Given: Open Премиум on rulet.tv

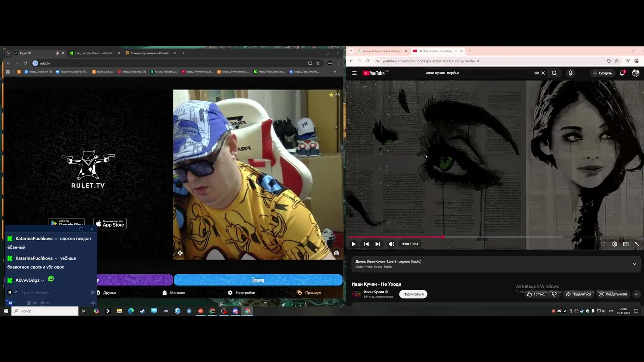Looking at the screenshot, I should point(309,292).
